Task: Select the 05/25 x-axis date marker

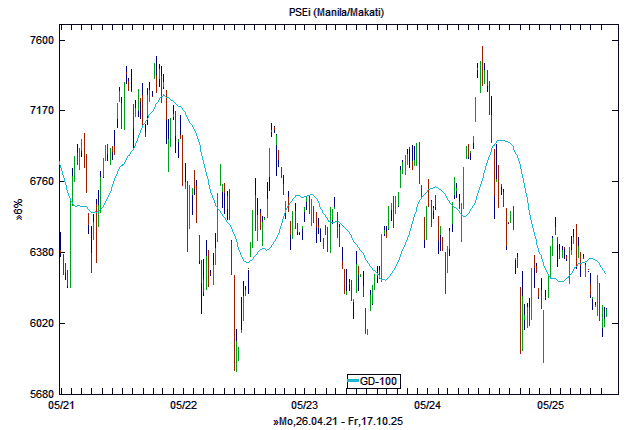Action: click(551, 406)
